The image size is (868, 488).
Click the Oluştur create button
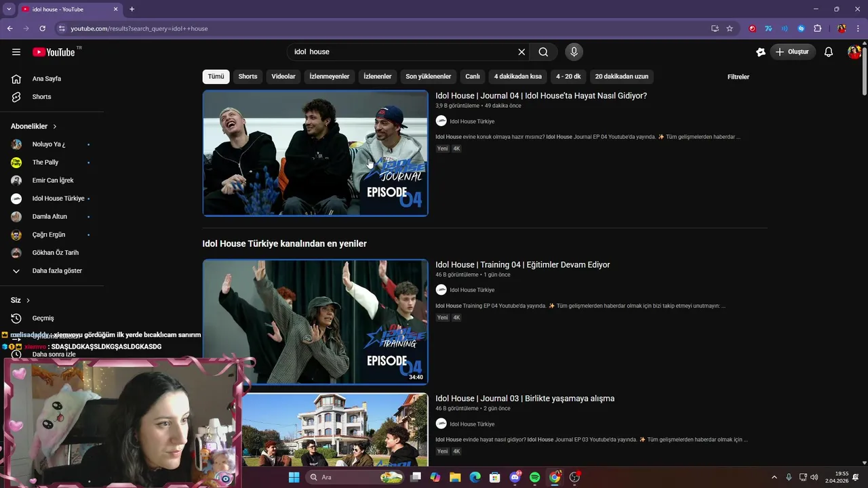pyautogui.click(x=793, y=52)
